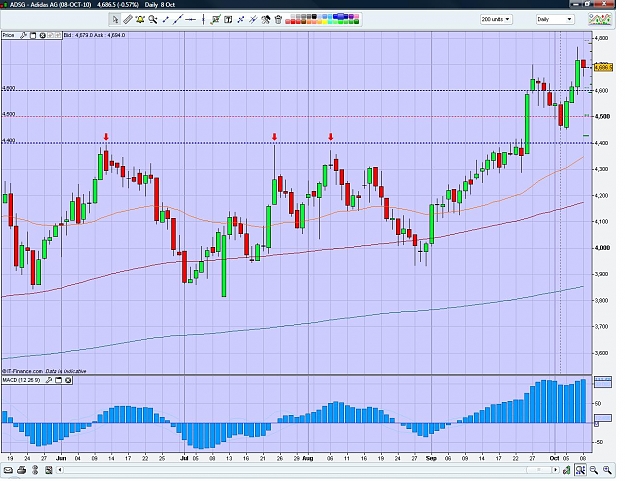Viewport: 625px width, 481px height.
Task: Open the 200 units dropdown
Action: point(496,19)
